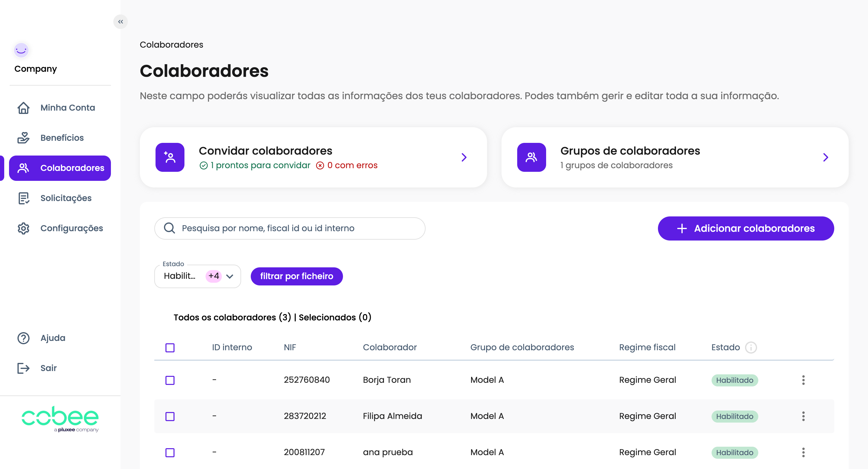Focus the search by name or fiscal id field
This screenshot has width=868, height=469.
297,228
